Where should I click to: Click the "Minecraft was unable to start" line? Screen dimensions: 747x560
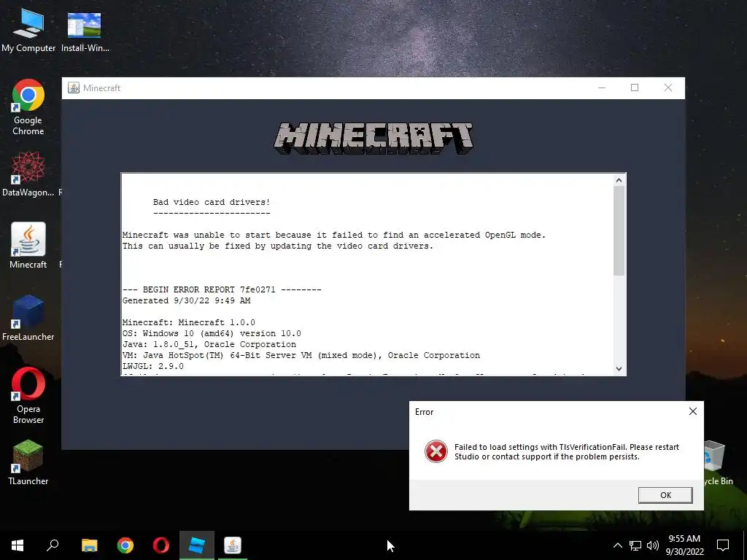334,235
